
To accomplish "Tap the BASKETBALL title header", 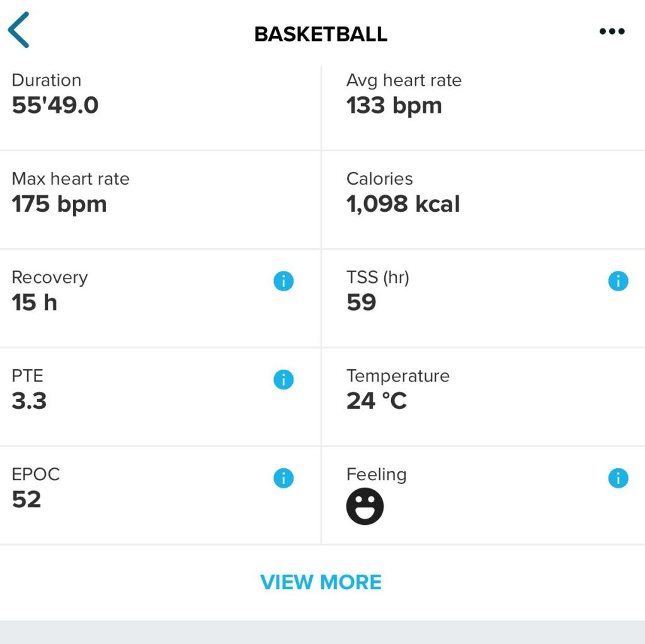I will point(321,33).
